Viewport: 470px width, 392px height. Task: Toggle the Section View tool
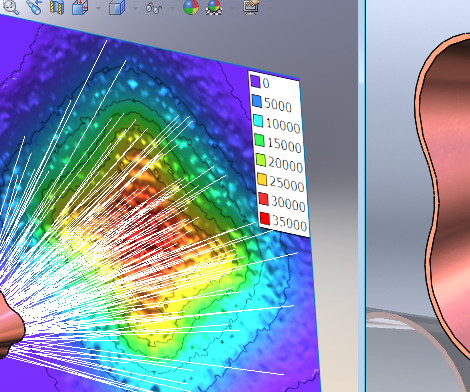coord(57,7)
